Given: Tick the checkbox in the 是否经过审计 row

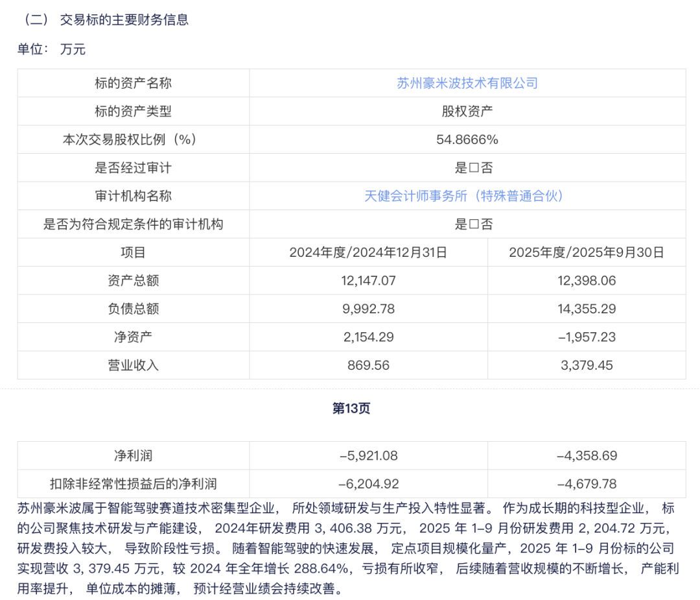Looking at the screenshot, I should pyautogui.click(x=473, y=168).
